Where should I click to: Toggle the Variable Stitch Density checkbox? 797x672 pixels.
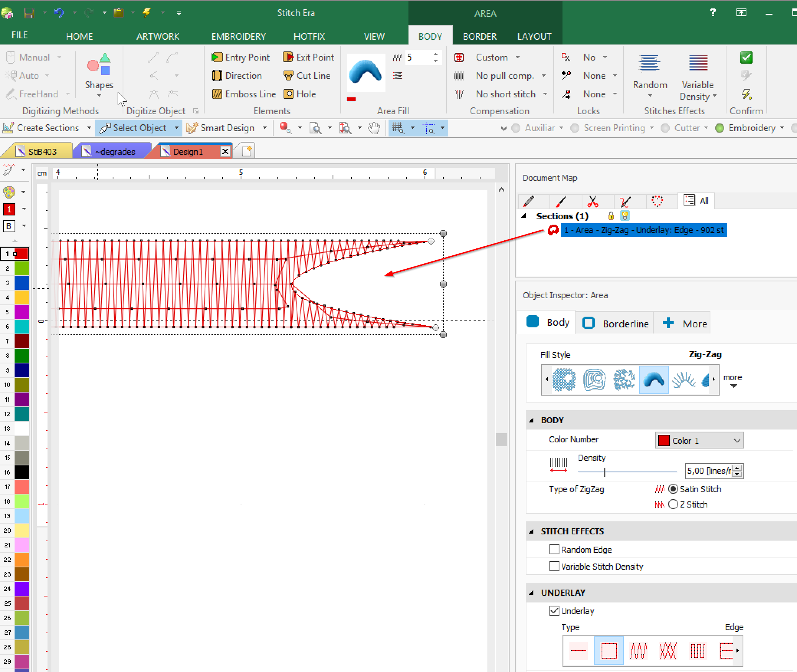(554, 566)
